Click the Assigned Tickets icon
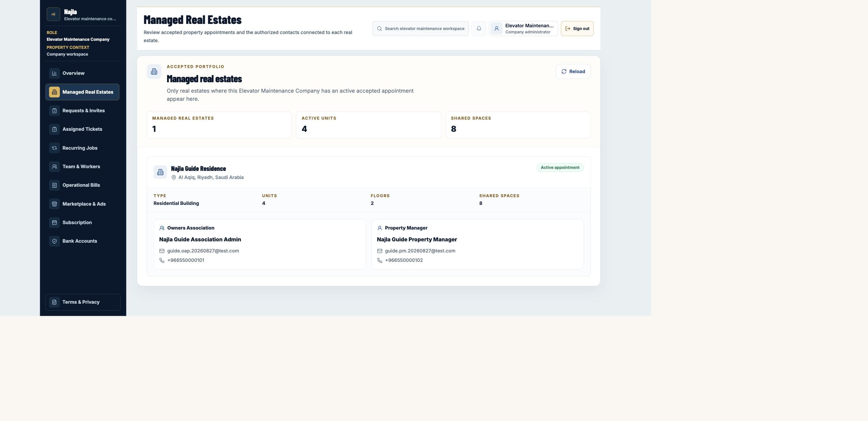 [x=54, y=129]
